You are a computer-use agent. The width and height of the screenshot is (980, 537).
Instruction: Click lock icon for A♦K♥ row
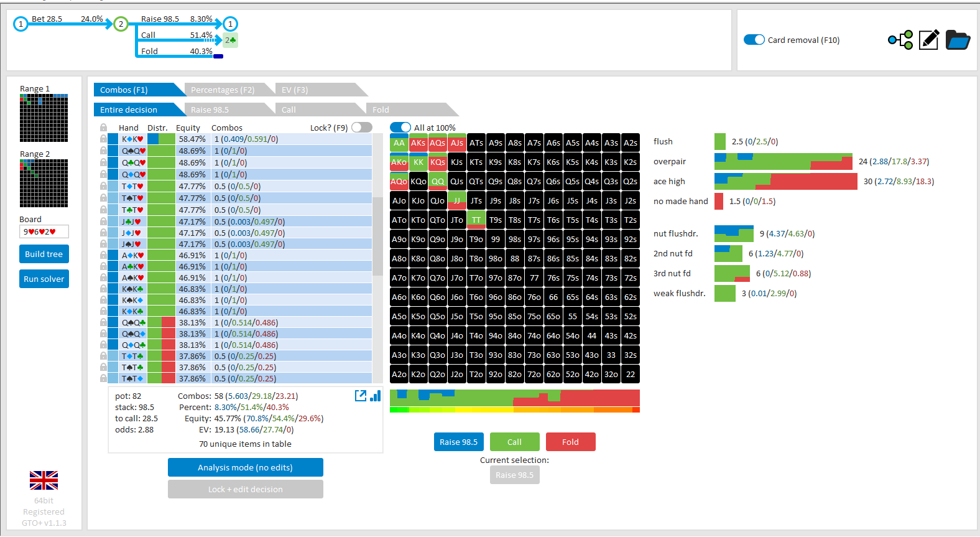(x=103, y=255)
